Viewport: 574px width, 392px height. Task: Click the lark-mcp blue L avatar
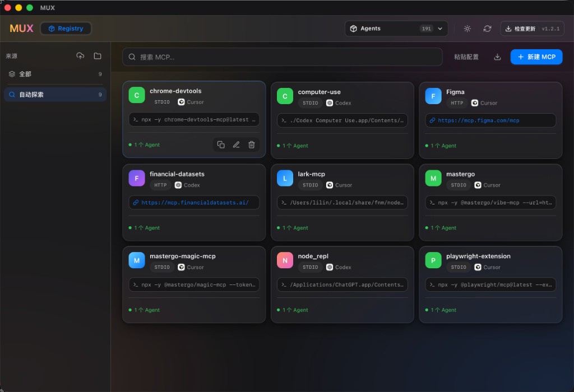point(285,179)
